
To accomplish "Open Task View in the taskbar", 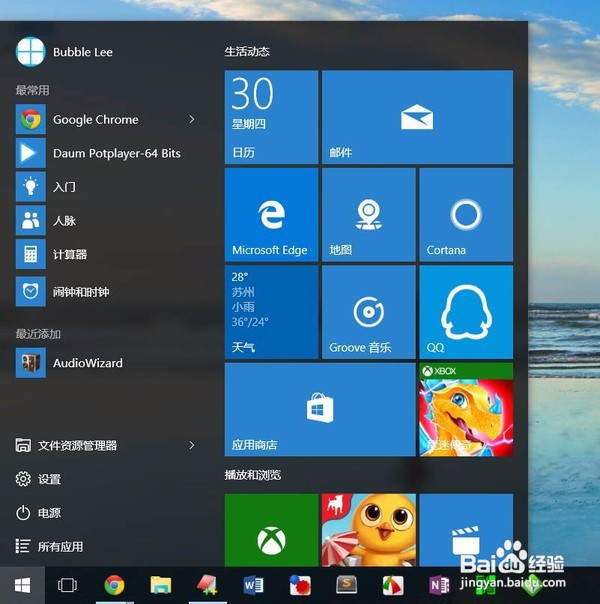I will click(67, 586).
